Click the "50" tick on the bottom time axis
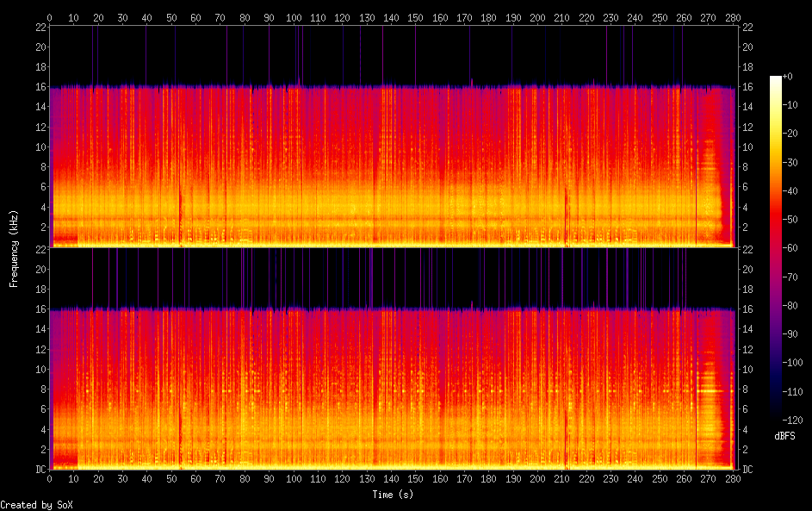This screenshot has height=511, width=812. pos(172,479)
